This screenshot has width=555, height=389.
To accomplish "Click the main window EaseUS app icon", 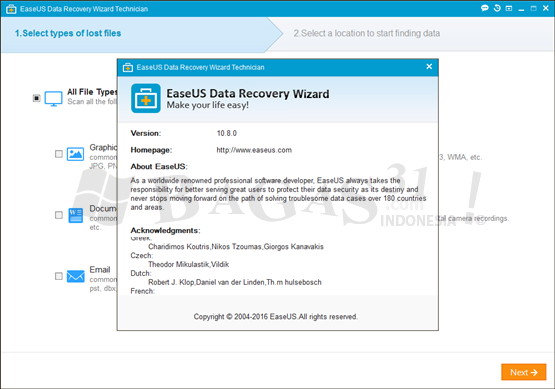I will (11, 9).
